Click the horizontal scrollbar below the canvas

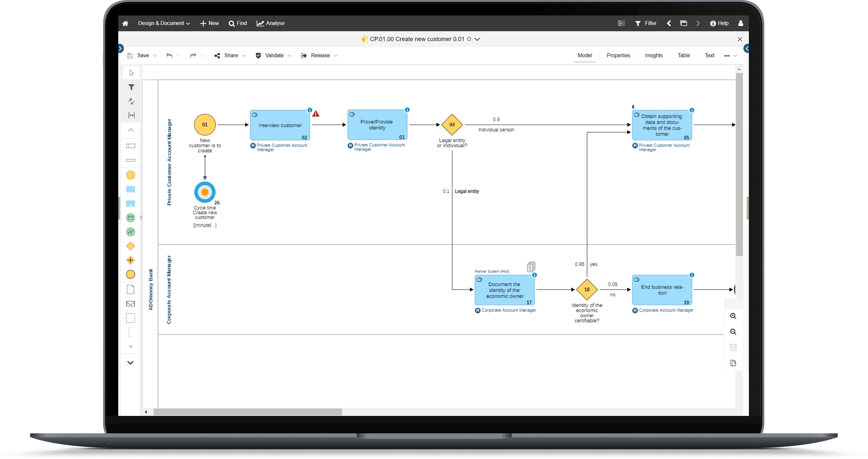tap(248, 412)
